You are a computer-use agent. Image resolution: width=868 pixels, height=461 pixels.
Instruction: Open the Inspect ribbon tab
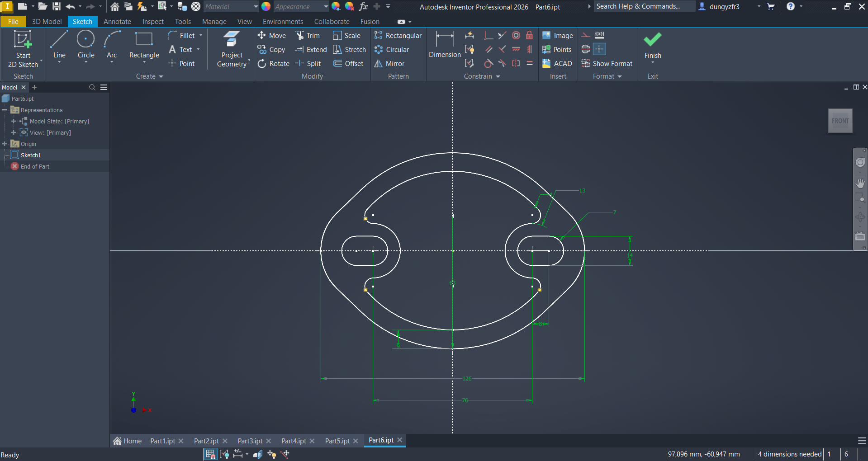click(x=153, y=22)
